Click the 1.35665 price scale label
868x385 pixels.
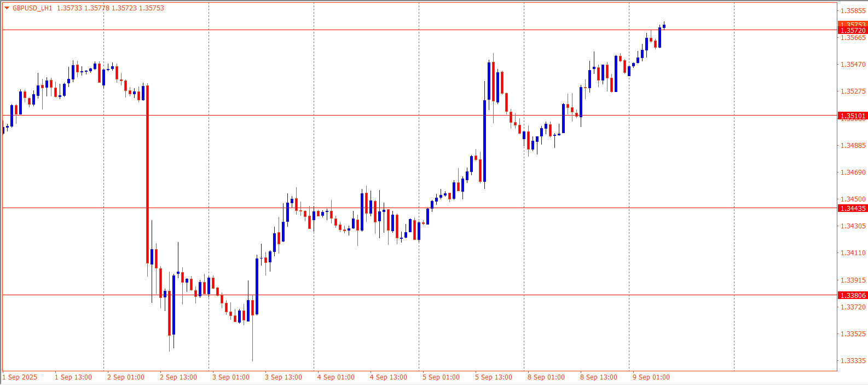pyautogui.click(x=853, y=38)
